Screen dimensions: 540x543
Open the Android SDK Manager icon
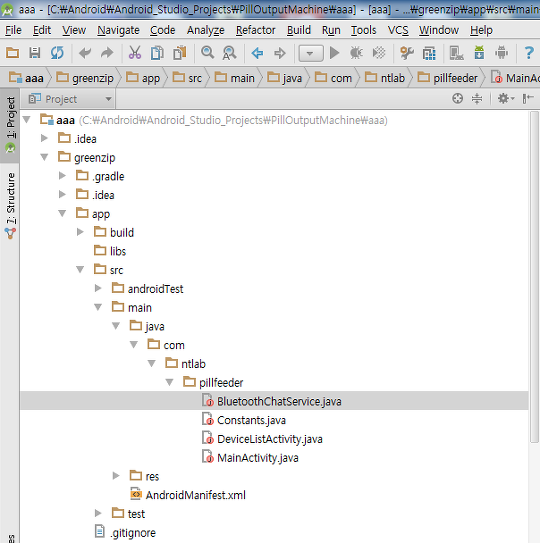479,53
